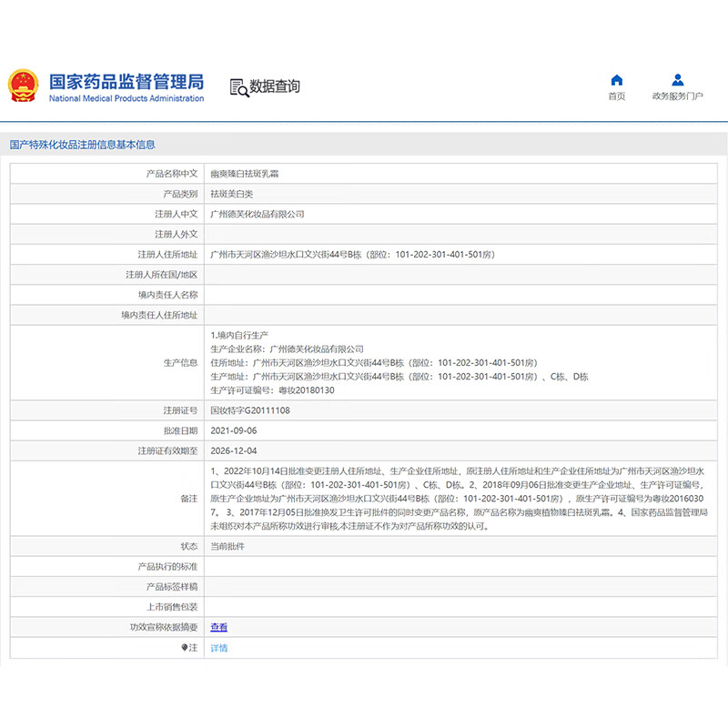This screenshot has height=728, width=728.
Task: Click the 数据查询 magnifier document icon
Action: tap(238, 87)
